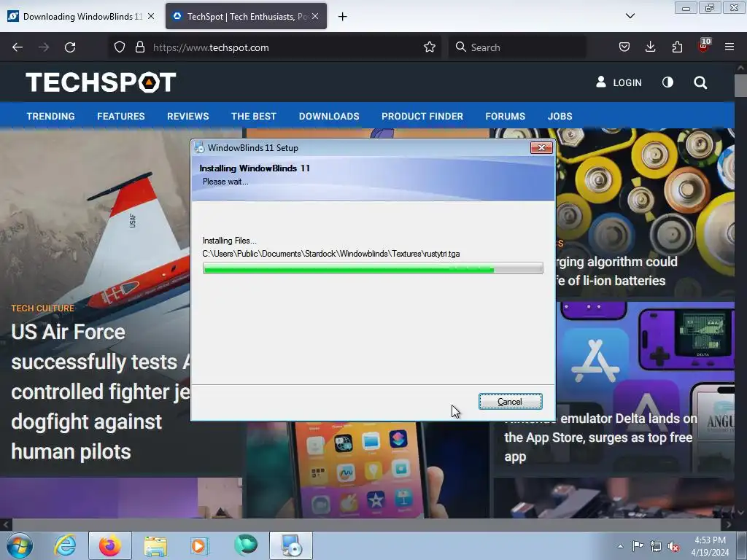Close the TechSpot tab
Viewport: 747px width, 560px height.
pos(315,16)
